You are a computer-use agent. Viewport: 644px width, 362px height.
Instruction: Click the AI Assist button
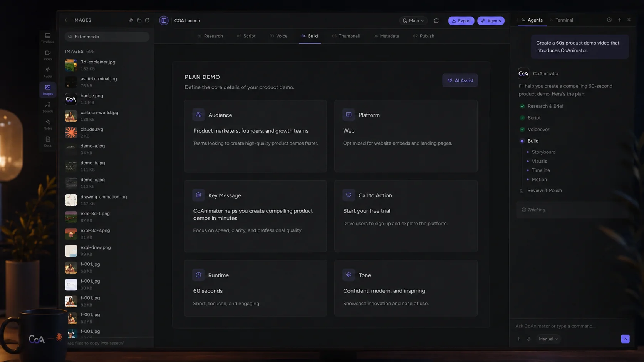coord(460,80)
